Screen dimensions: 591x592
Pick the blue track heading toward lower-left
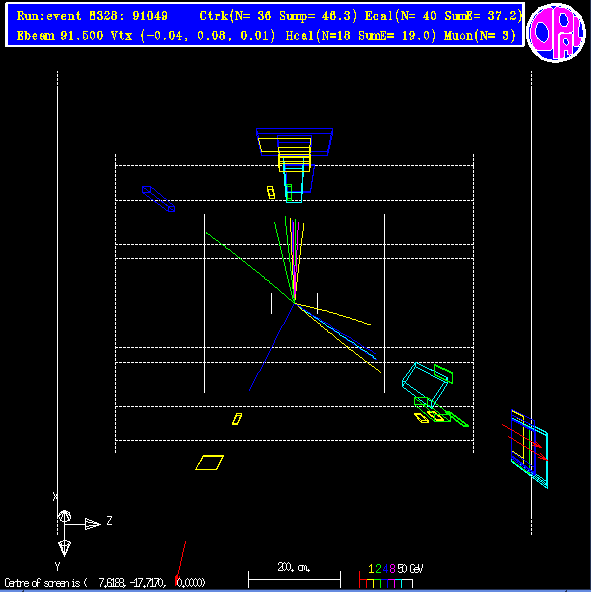click(272, 347)
